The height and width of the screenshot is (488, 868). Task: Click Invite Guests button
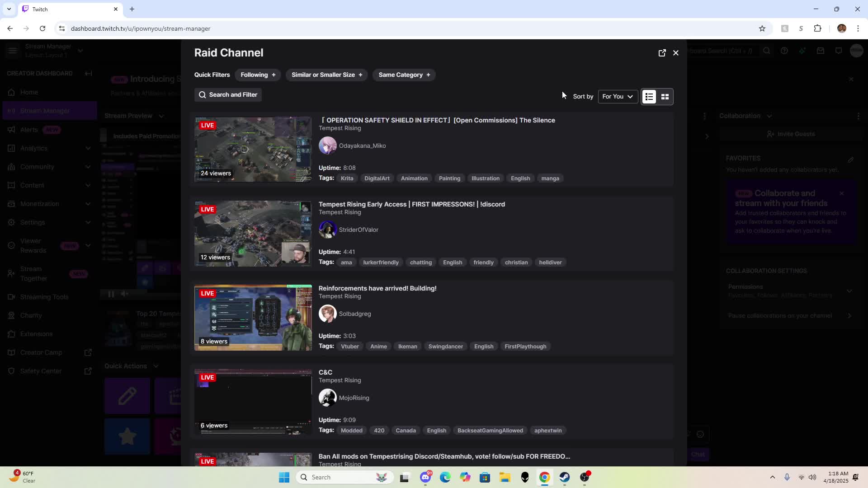coord(791,134)
